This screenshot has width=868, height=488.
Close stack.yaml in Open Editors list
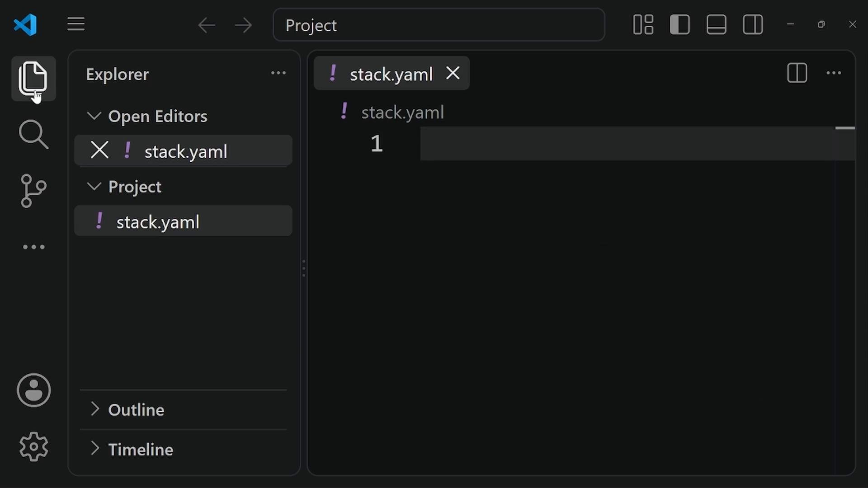coord(99,150)
